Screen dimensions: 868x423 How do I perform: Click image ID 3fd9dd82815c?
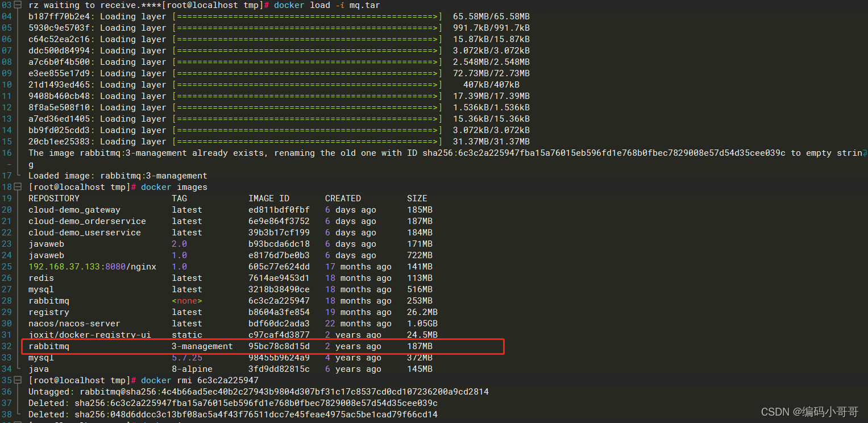tap(279, 369)
